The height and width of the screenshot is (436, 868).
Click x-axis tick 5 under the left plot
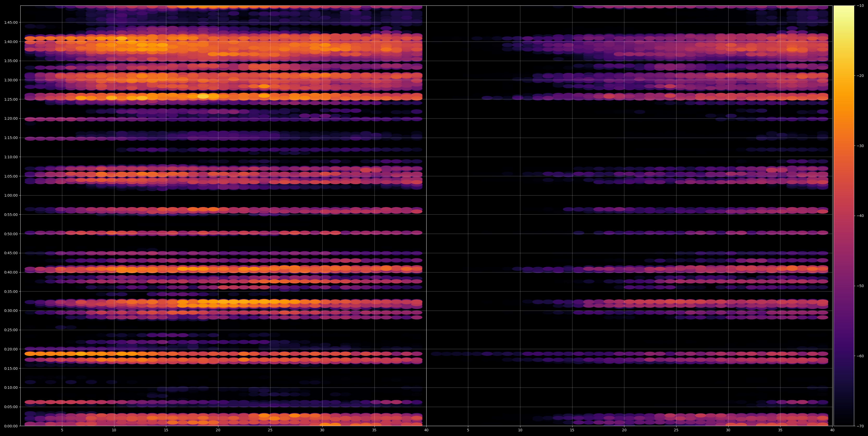point(62,430)
